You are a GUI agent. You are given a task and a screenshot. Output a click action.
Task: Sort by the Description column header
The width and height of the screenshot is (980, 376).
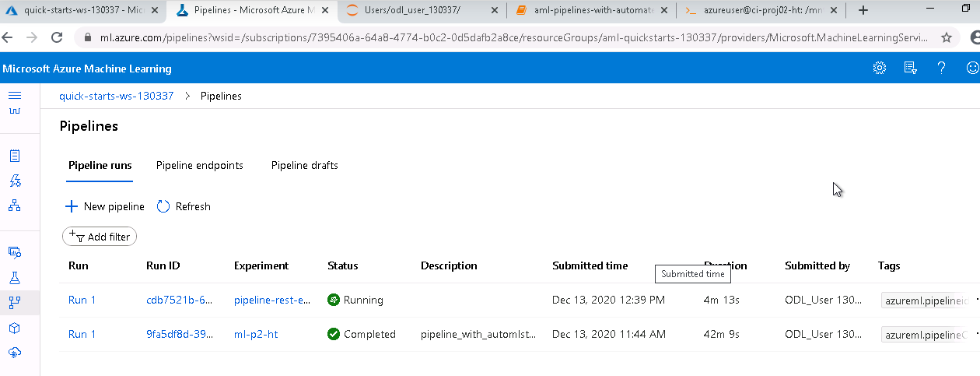pyautogui.click(x=449, y=265)
